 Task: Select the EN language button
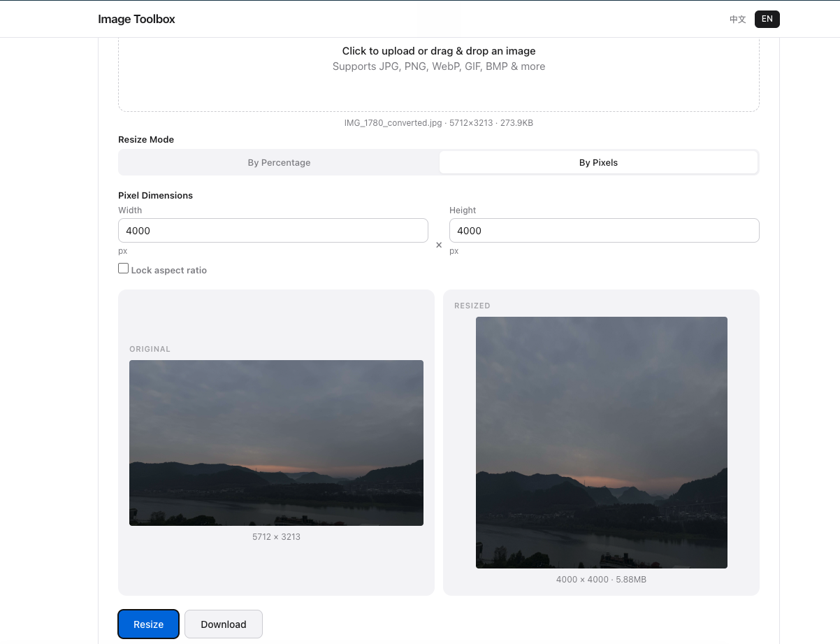point(767,20)
